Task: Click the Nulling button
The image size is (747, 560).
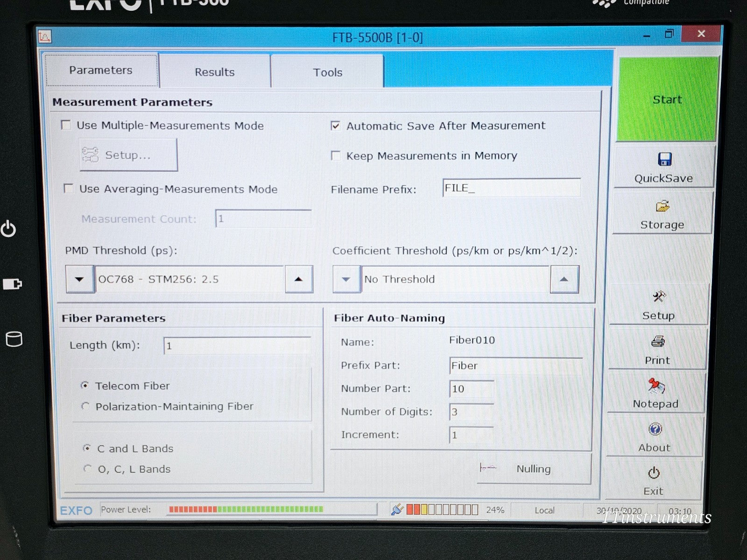Action: tap(533, 469)
